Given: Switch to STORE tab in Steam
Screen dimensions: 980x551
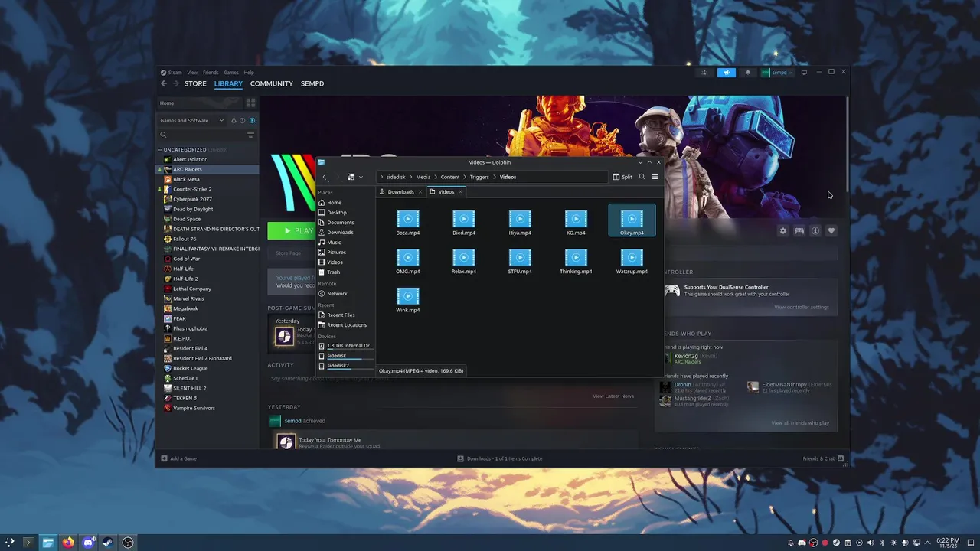Looking at the screenshot, I should point(195,83).
